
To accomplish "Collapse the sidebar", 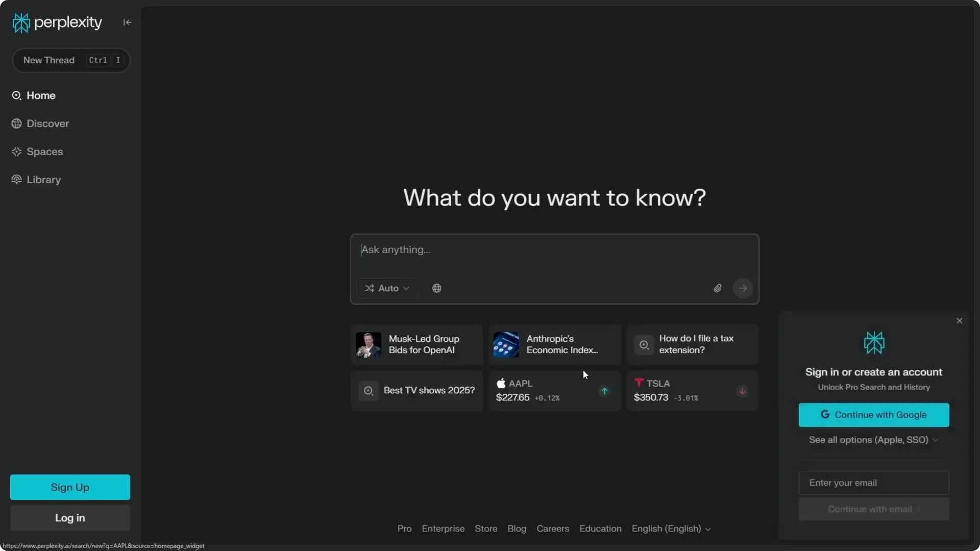I will (x=127, y=22).
